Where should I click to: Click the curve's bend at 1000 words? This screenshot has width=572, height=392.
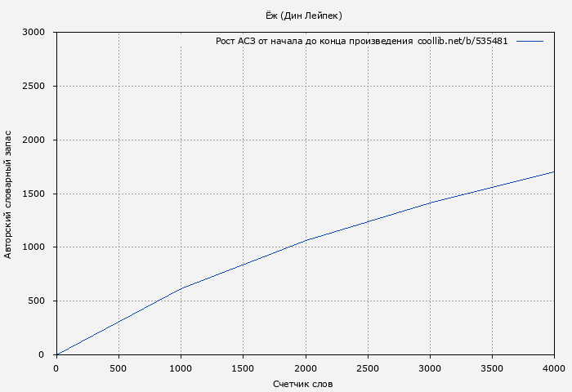(181, 288)
